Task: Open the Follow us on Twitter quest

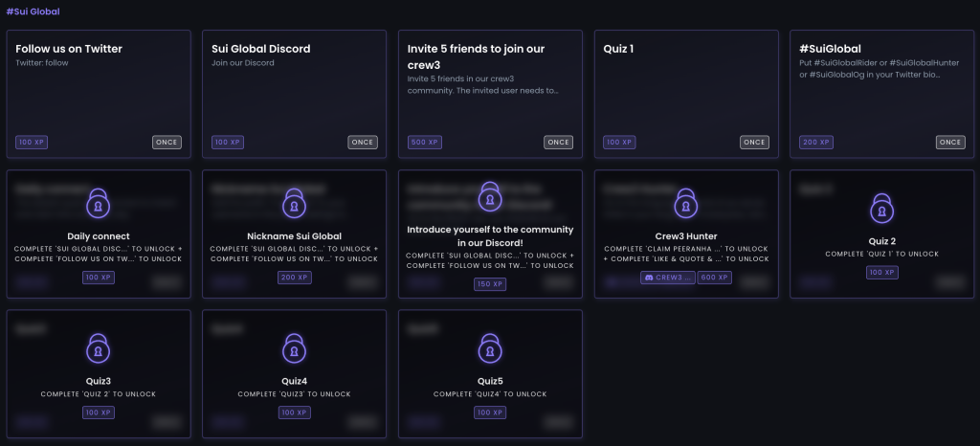Action: click(x=99, y=94)
